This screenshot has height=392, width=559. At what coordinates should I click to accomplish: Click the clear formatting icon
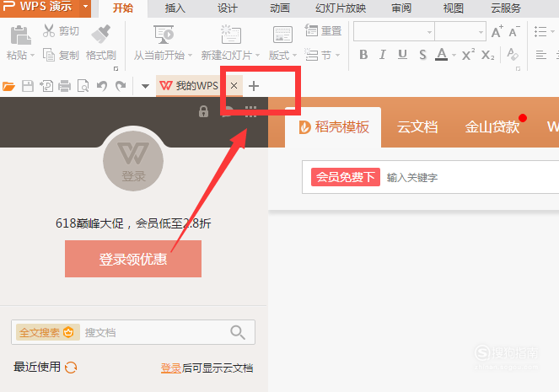pyautogui.click(x=513, y=55)
